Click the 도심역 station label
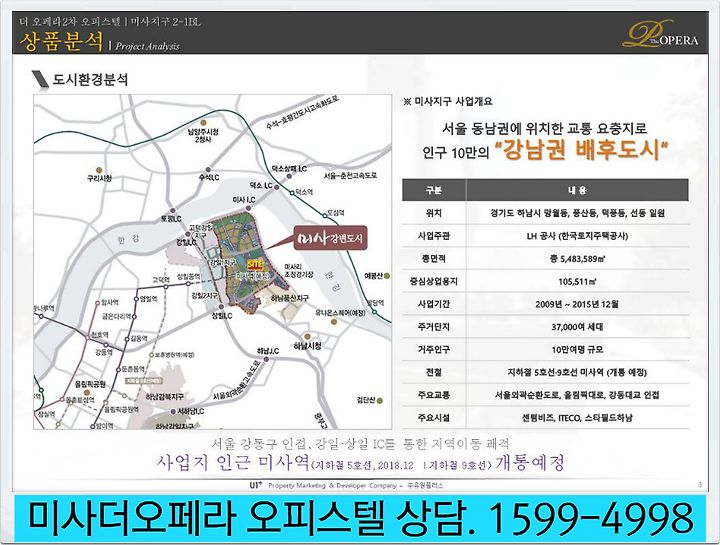720x545 pixels. click(336, 213)
